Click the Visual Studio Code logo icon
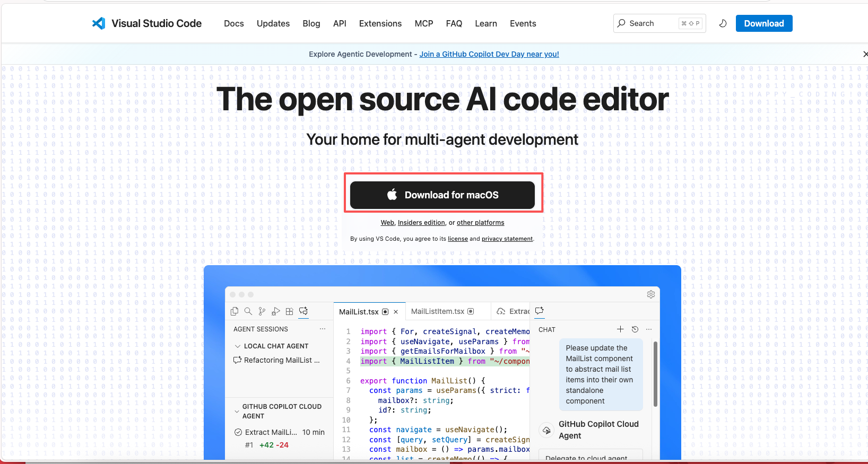 coord(99,23)
